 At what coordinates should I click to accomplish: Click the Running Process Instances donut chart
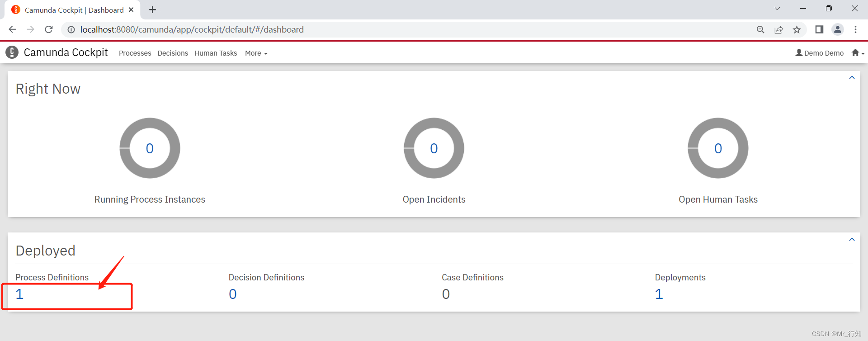click(x=150, y=148)
